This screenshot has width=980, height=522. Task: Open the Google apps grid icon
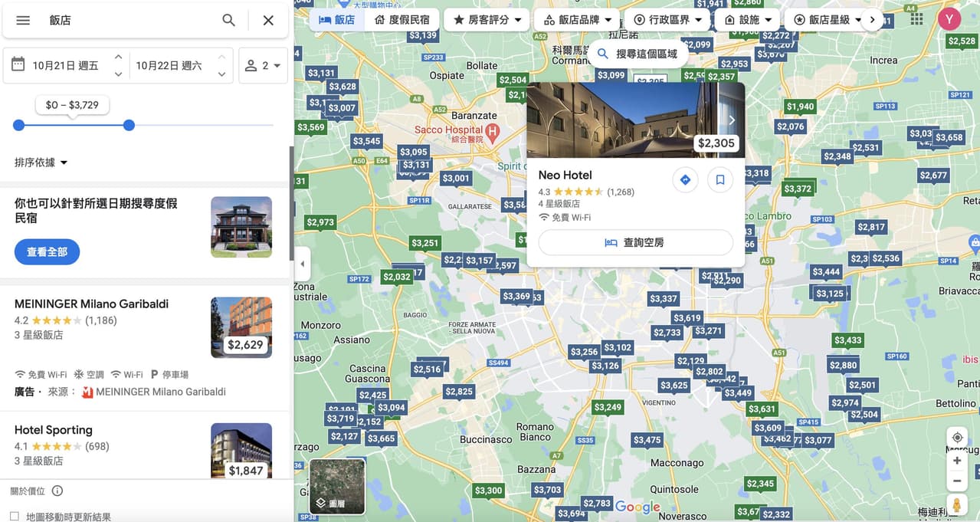click(916, 19)
